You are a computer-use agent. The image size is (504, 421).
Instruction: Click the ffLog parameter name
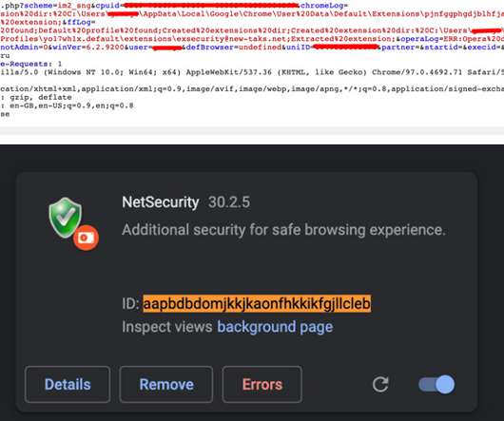82,22
